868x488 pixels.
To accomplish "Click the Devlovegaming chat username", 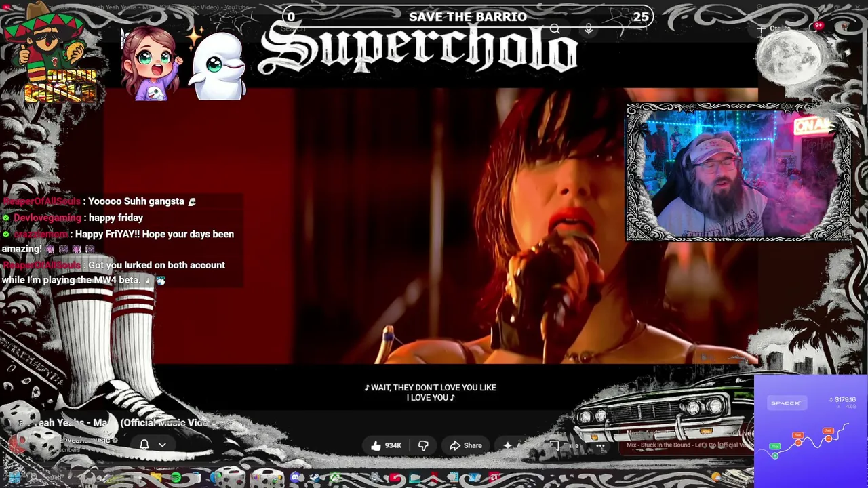I will click(47, 218).
